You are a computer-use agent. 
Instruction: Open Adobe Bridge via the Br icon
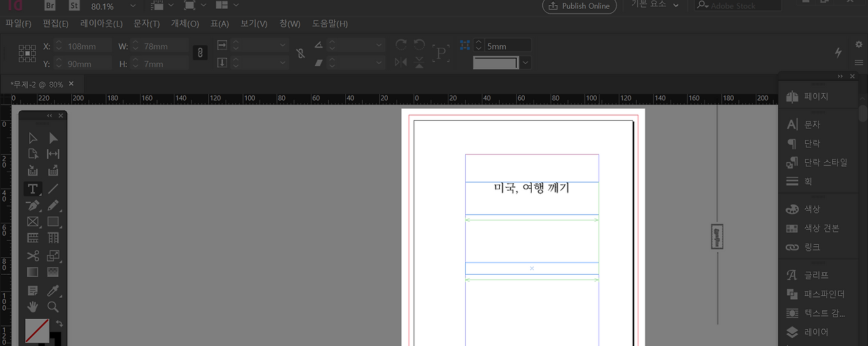point(50,6)
